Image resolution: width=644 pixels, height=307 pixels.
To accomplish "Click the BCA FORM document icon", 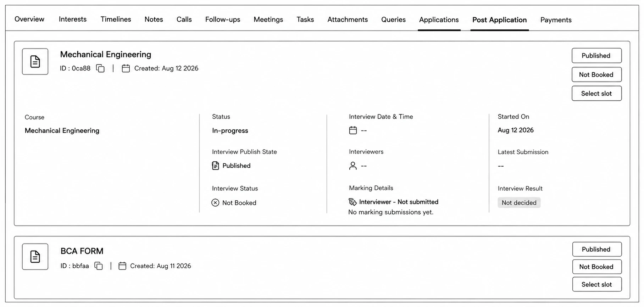I will coord(35,257).
